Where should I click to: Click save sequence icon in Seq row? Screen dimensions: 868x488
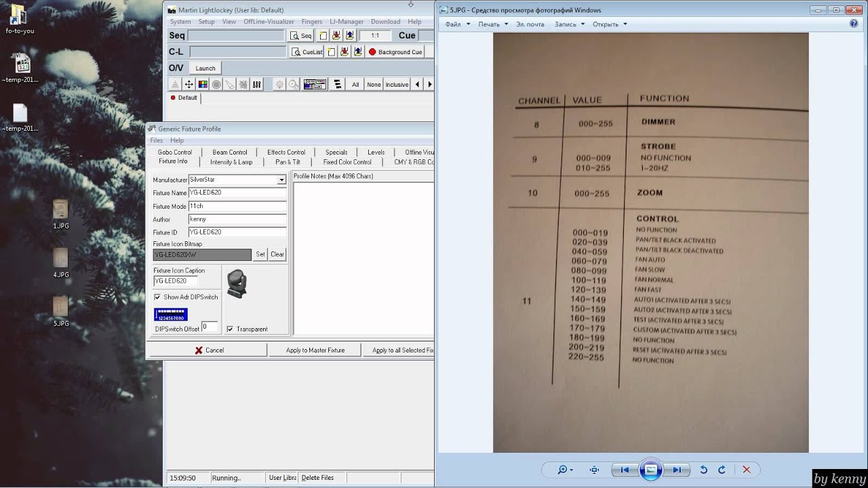point(337,36)
